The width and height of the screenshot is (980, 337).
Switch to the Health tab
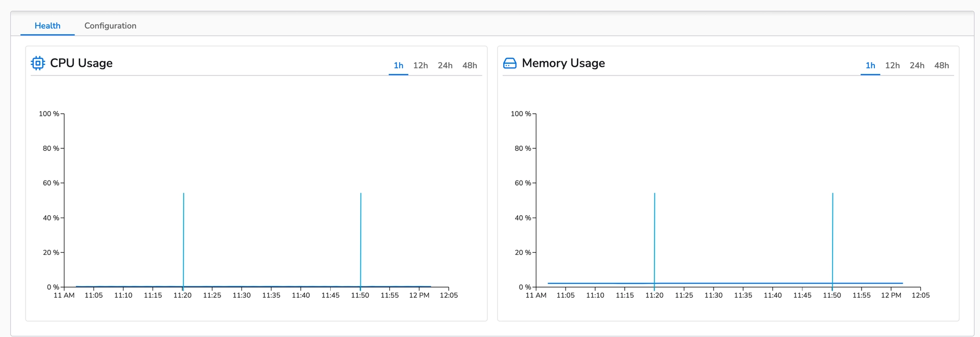[47, 25]
